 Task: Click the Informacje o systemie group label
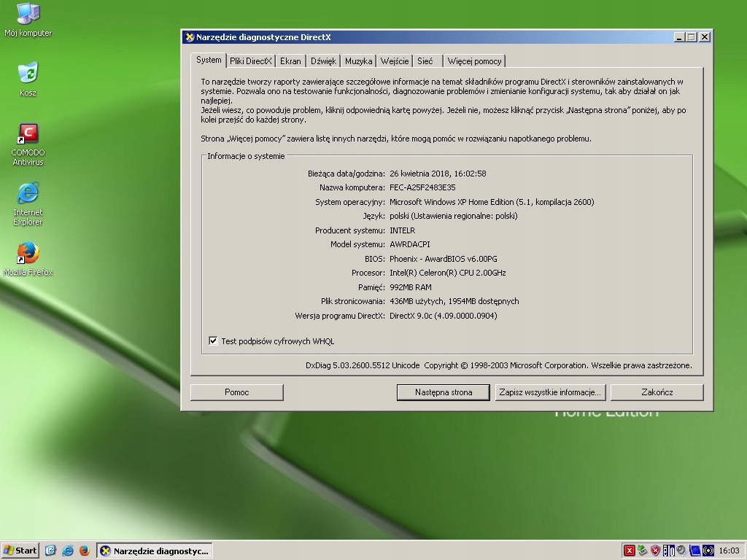[x=246, y=156]
